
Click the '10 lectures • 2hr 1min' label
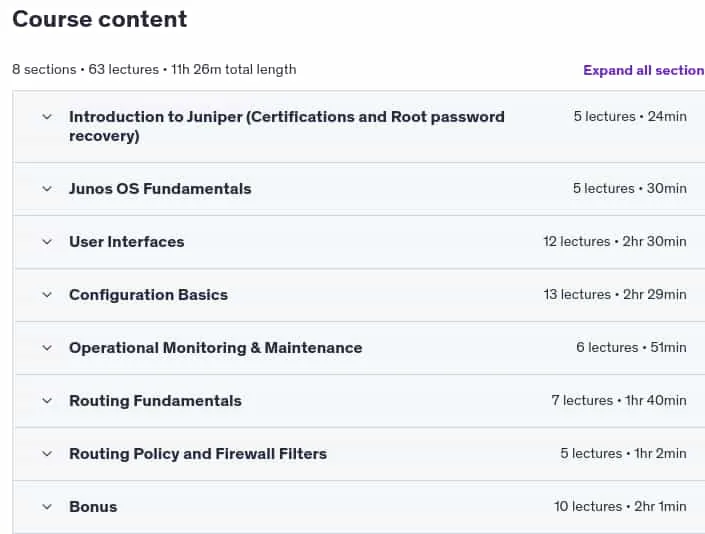tap(620, 507)
